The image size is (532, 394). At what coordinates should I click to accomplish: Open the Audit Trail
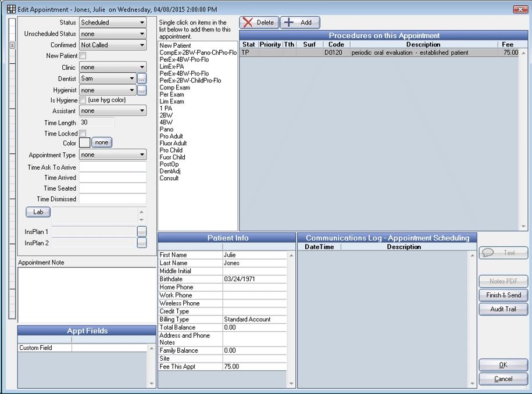click(x=503, y=309)
